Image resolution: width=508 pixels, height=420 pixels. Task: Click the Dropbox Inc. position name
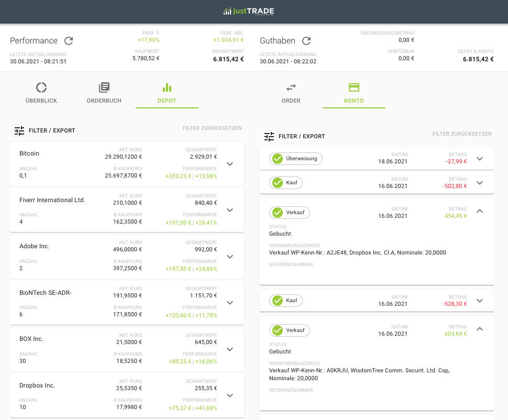click(37, 385)
